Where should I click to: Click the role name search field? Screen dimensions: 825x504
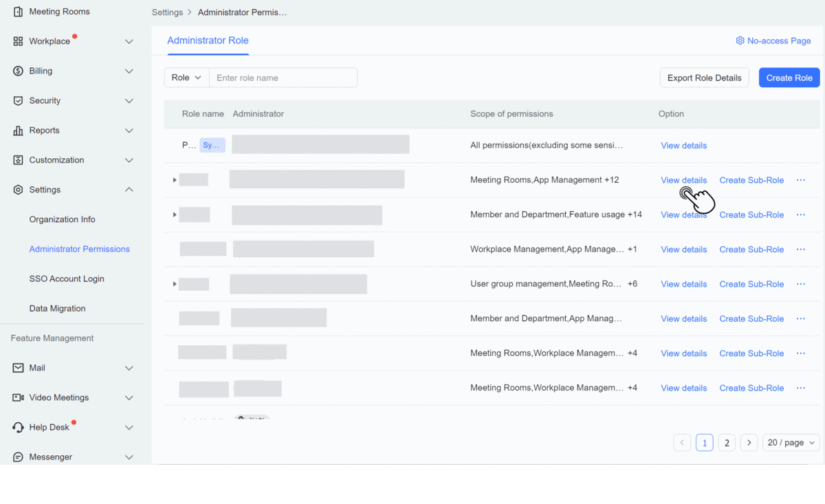coord(283,77)
